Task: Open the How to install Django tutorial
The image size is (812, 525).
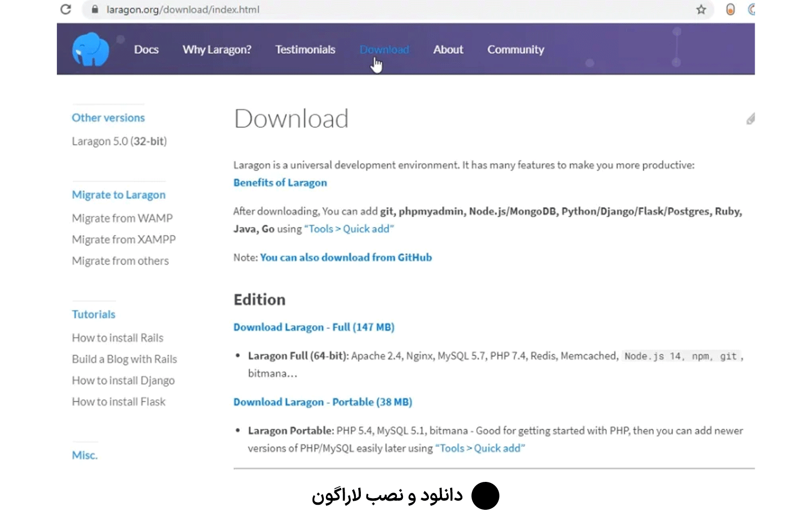Action: click(x=123, y=380)
